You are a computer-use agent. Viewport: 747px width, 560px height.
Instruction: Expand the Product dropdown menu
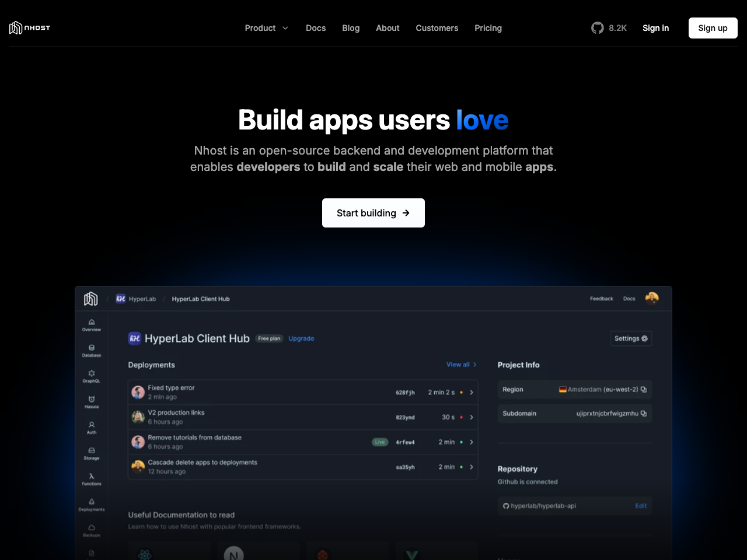point(267,28)
